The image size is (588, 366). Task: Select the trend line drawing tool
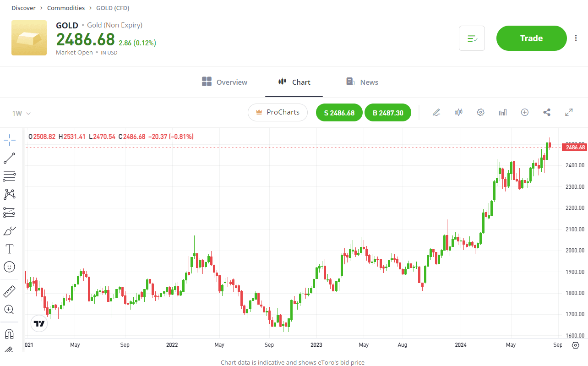tap(9, 158)
